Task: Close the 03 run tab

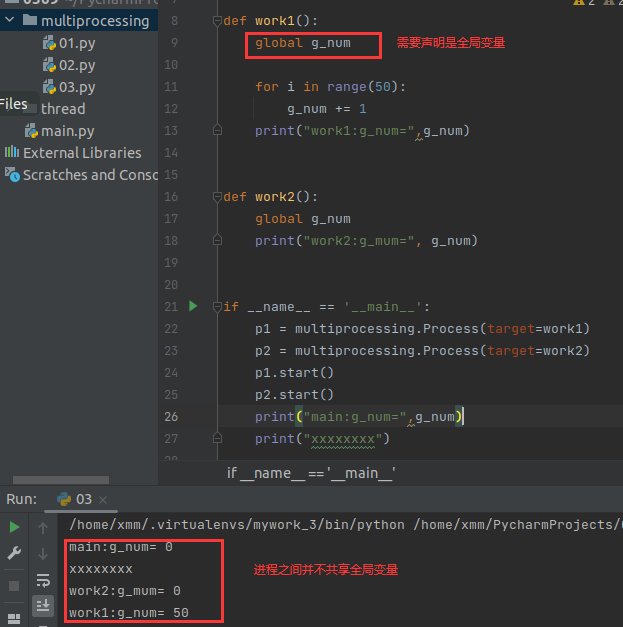Action: (103, 500)
